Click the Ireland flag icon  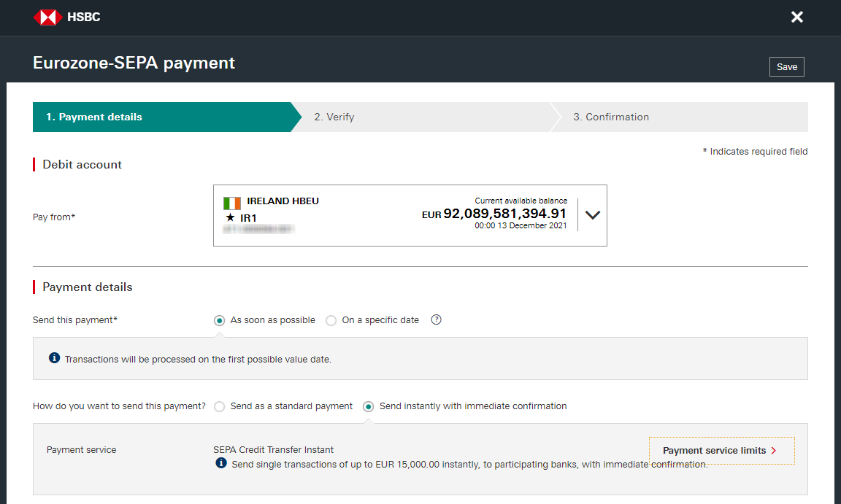231,203
